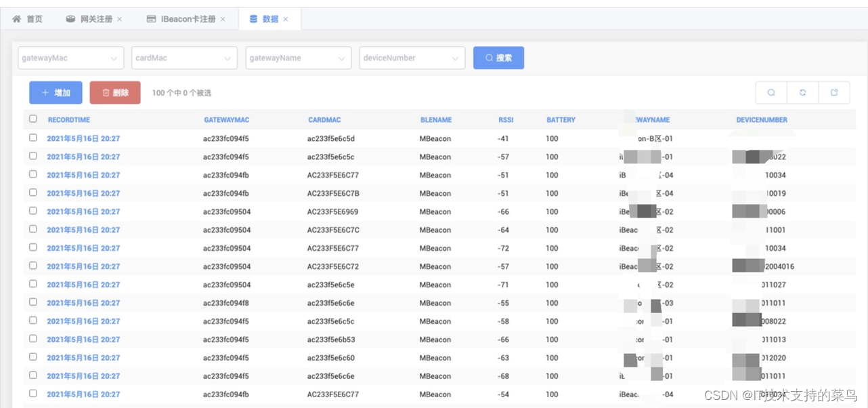Image resolution: width=868 pixels, height=408 pixels.
Task: Click the CARDMAC cell AC233F5E6C72
Action: click(333, 266)
